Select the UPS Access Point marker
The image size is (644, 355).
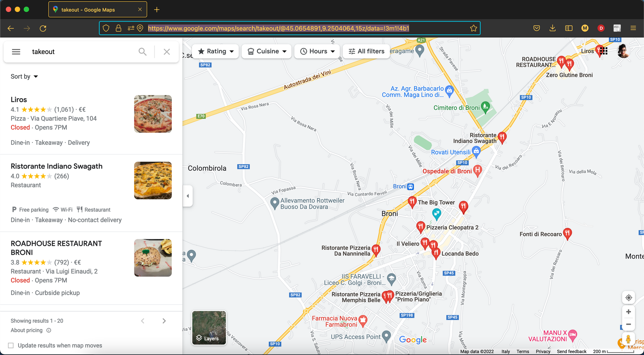click(386, 336)
